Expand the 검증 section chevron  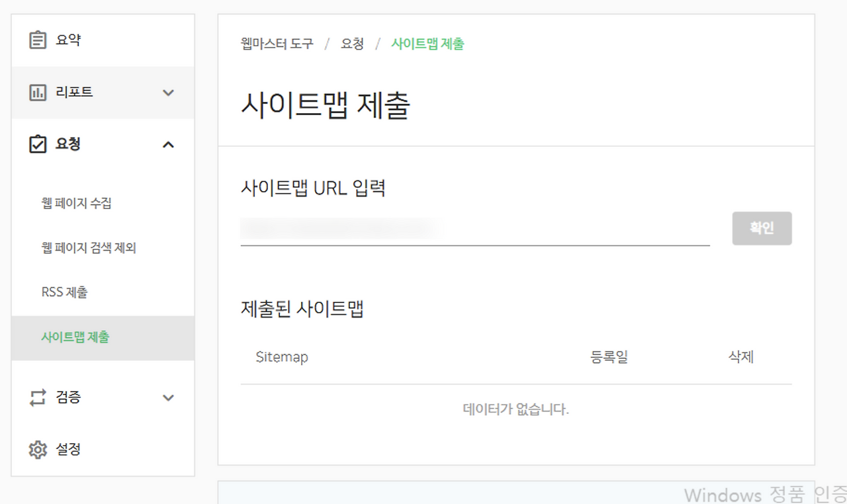(x=169, y=398)
